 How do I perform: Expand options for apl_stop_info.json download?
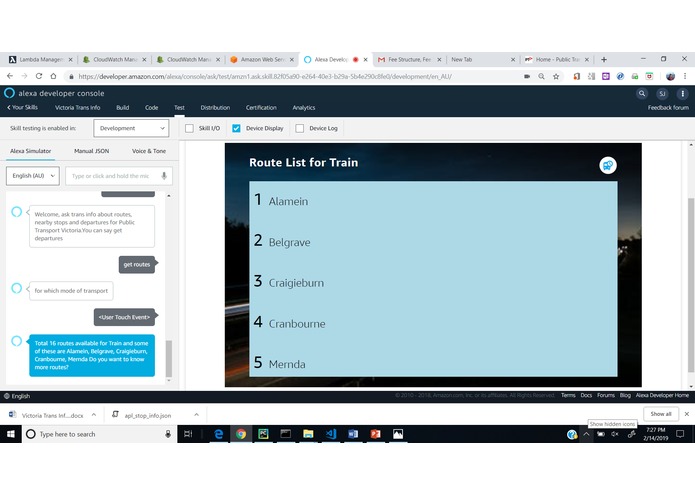[196, 415]
